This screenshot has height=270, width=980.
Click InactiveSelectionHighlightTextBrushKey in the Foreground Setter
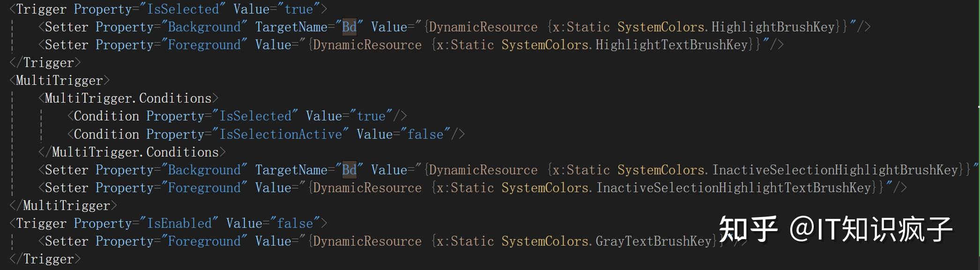(734, 188)
